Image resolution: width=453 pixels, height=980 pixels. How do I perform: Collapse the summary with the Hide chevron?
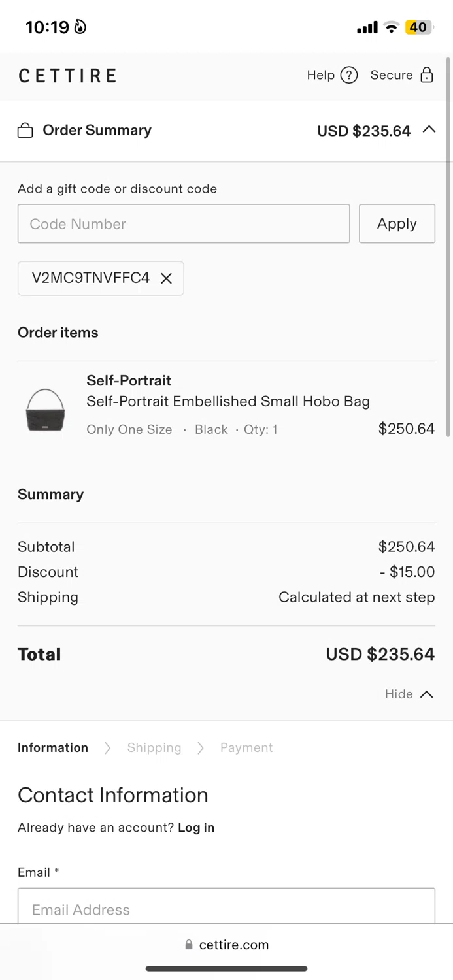426,694
